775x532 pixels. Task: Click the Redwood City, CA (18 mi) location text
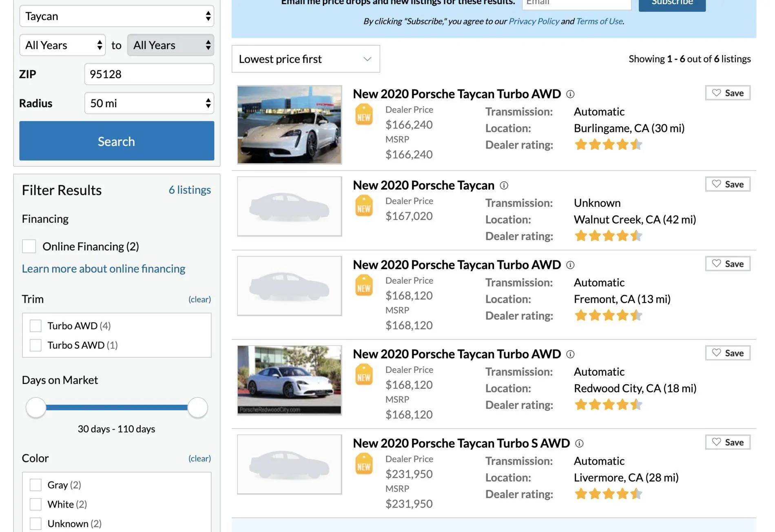(x=635, y=388)
